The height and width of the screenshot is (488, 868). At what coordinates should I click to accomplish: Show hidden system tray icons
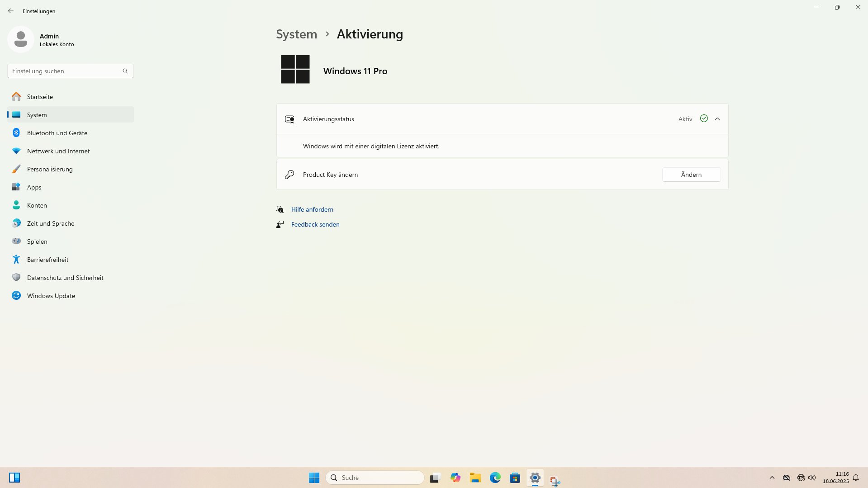coord(771,477)
